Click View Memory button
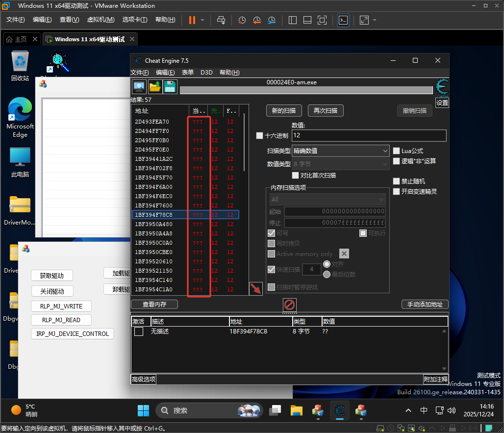The height and width of the screenshot is (433, 504). point(154,304)
